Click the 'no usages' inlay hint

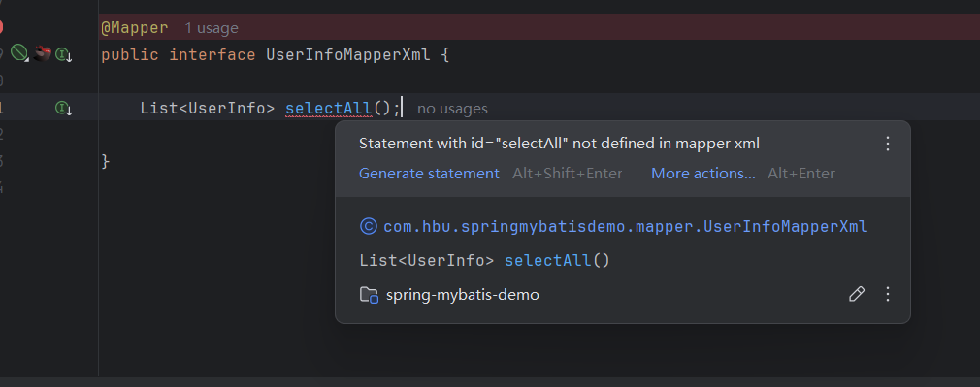[x=452, y=109]
